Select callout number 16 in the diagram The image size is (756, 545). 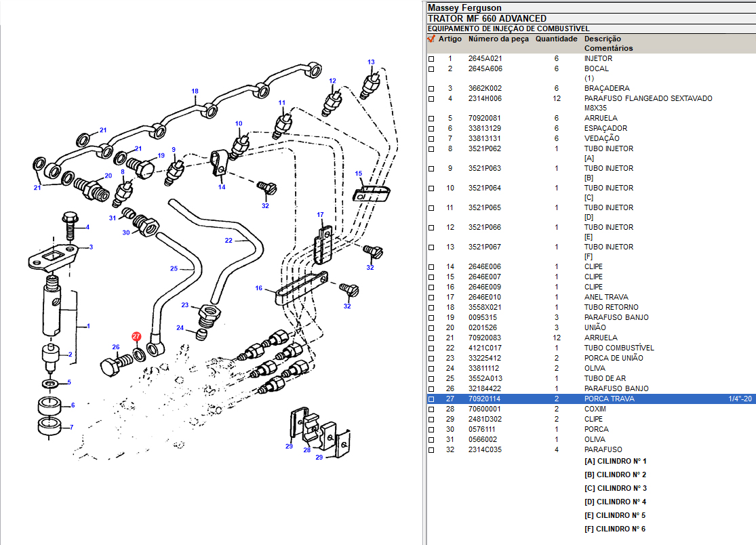[x=259, y=288]
